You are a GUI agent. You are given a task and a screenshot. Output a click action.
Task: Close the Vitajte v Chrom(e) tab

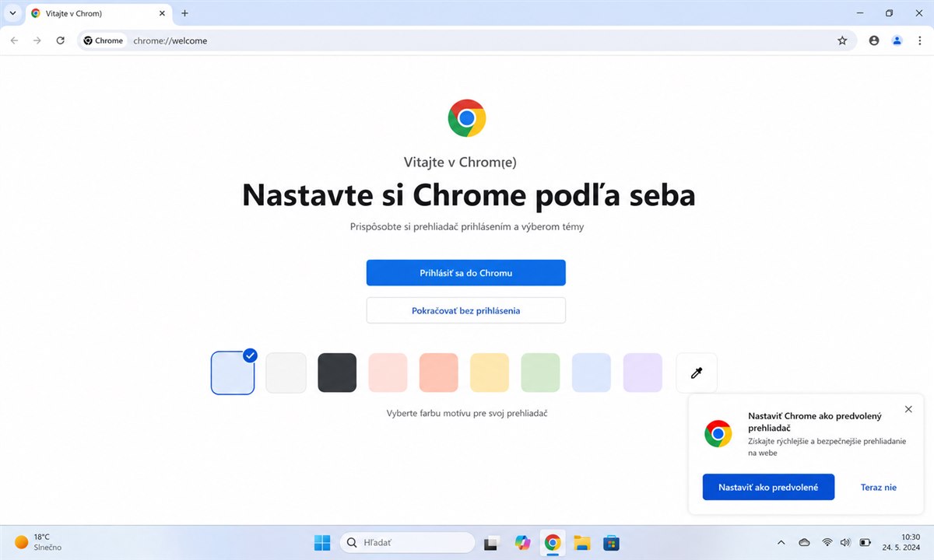162,14
